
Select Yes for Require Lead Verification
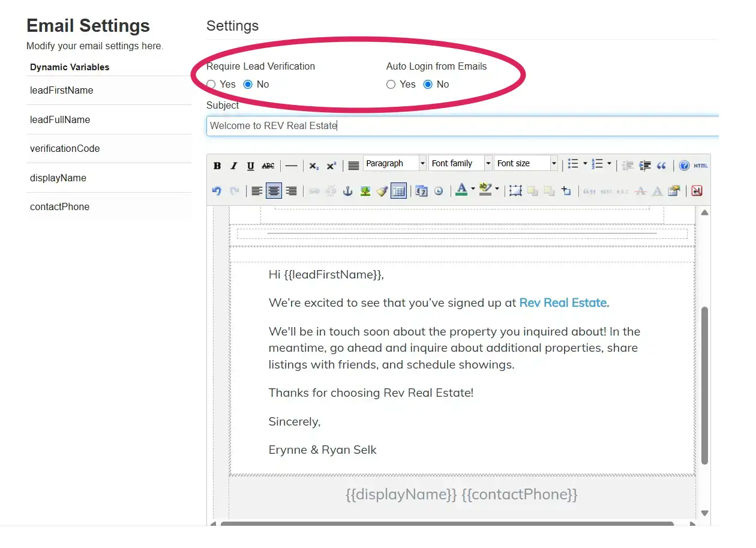[211, 85]
